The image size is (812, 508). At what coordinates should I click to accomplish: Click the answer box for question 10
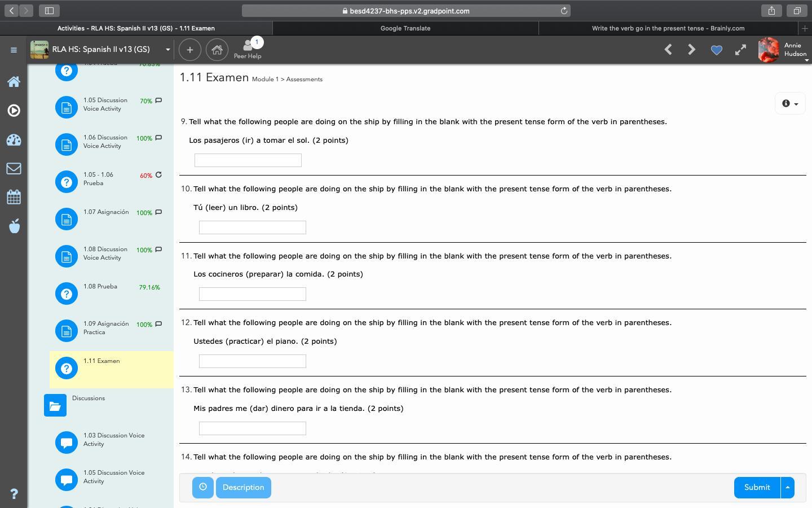[253, 227]
